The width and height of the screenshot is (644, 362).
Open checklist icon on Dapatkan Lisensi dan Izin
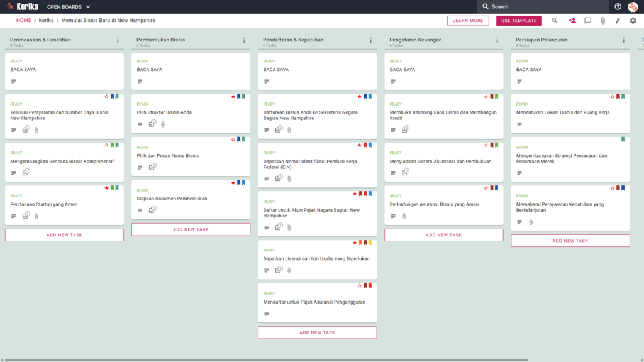tap(279, 270)
